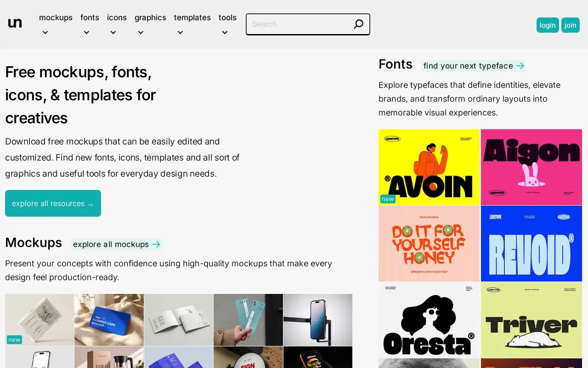
Task: Expand the fonts menu chevron
Action: pyautogui.click(x=86, y=33)
